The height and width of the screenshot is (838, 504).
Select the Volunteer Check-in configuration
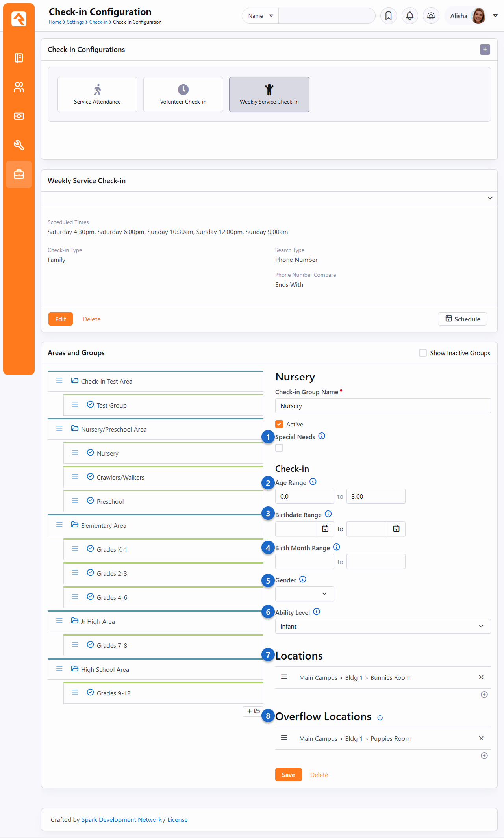[x=183, y=95]
